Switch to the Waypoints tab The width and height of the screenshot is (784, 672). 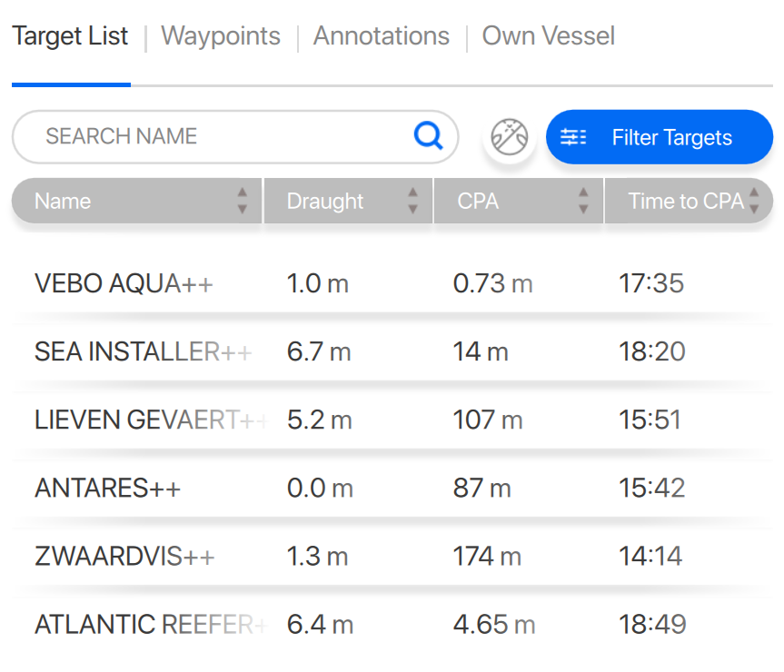tap(221, 36)
